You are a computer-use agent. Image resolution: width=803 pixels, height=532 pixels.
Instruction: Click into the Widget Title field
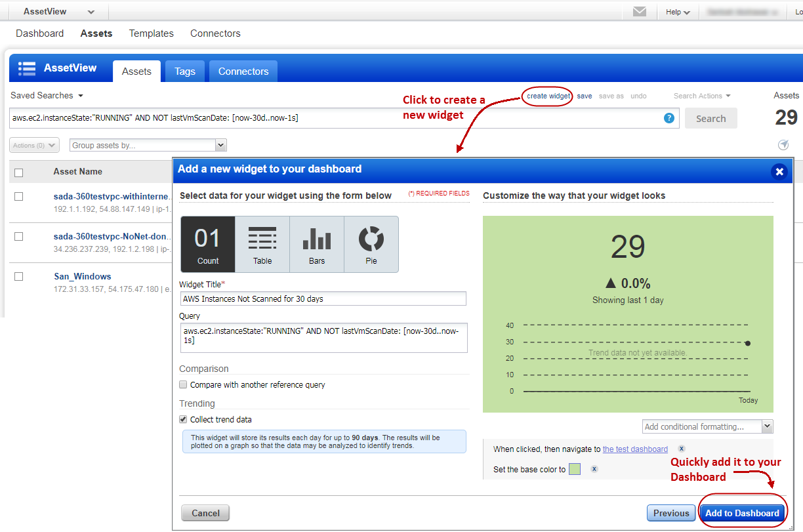click(x=323, y=298)
